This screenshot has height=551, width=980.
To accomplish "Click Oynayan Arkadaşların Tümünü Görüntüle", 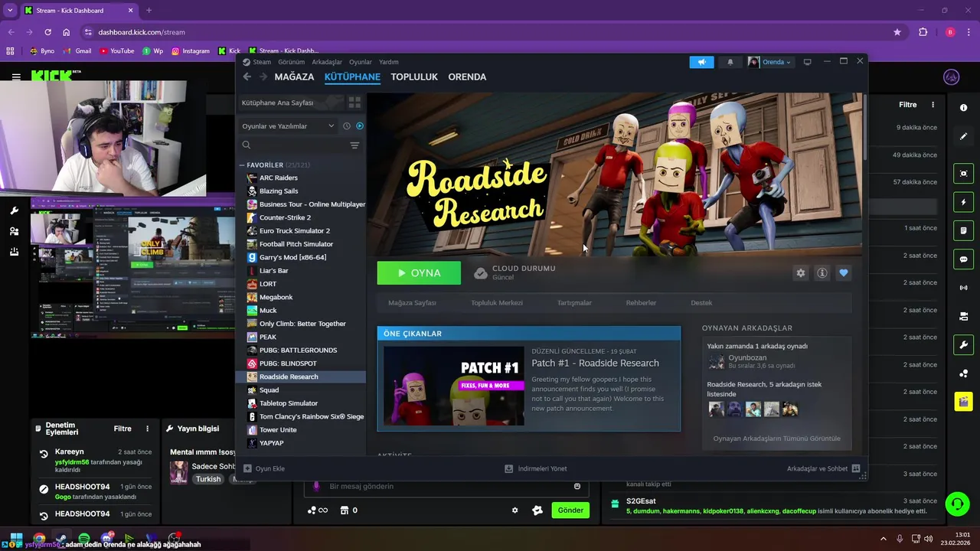I will (x=776, y=439).
